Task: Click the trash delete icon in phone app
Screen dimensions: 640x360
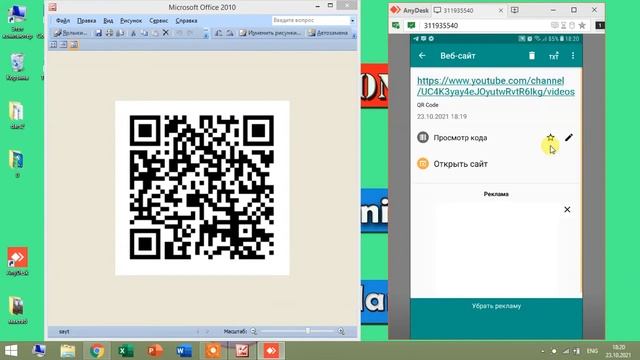Action: pos(532,56)
